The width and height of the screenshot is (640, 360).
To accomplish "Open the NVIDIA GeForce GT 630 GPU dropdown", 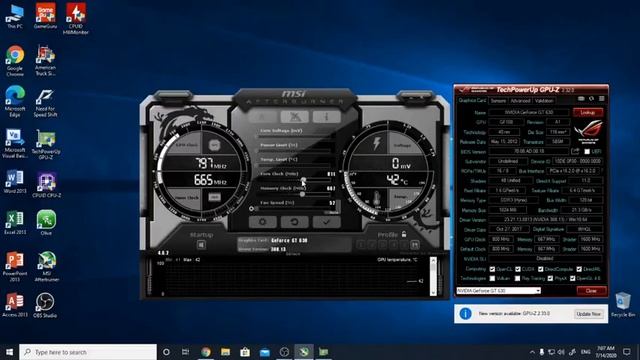I will click(x=498, y=291).
